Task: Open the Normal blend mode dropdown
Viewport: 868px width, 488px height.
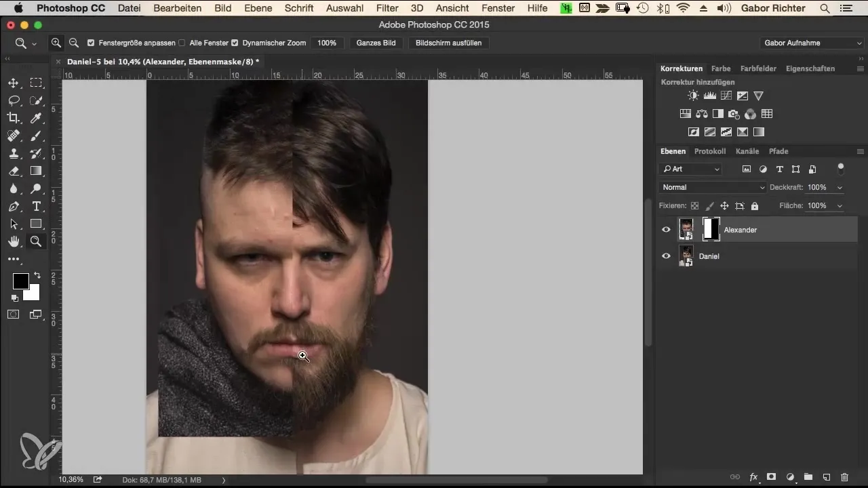Action: [x=713, y=187]
